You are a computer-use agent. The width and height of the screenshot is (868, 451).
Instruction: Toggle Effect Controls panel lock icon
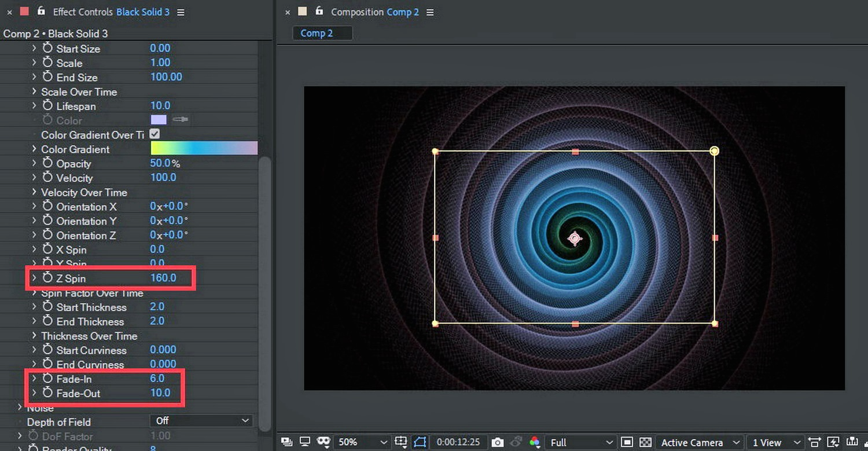pyautogui.click(x=41, y=11)
